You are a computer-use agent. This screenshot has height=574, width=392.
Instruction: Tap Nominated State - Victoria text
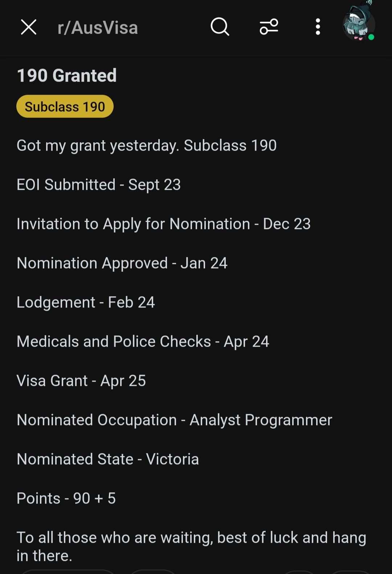coord(108,459)
